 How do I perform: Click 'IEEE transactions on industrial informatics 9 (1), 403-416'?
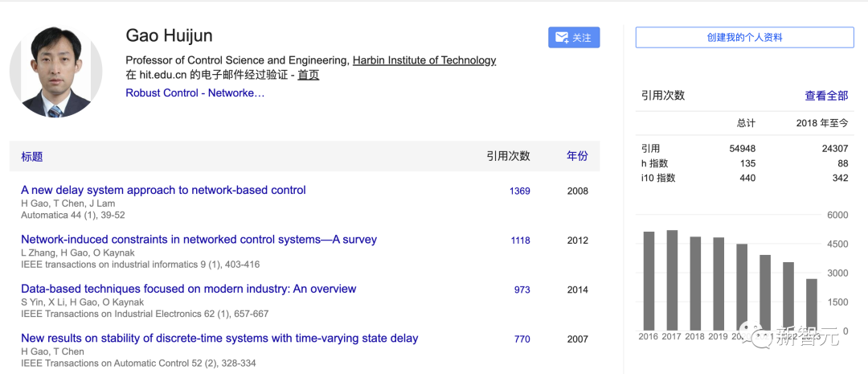(x=140, y=265)
